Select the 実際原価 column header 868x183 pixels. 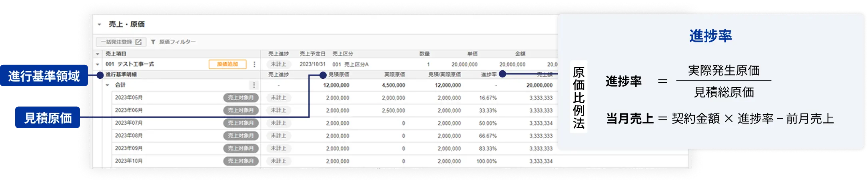pyautogui.click(x=394, y=75)
